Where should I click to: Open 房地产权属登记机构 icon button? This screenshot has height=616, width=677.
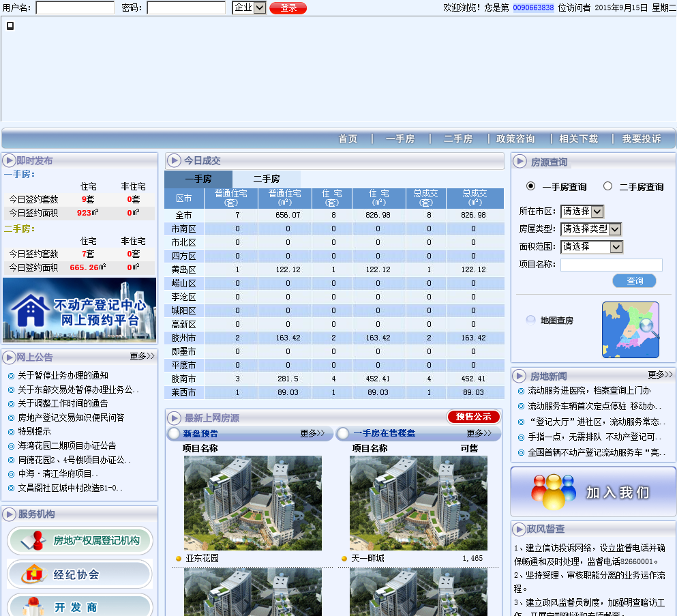[80, 541]
